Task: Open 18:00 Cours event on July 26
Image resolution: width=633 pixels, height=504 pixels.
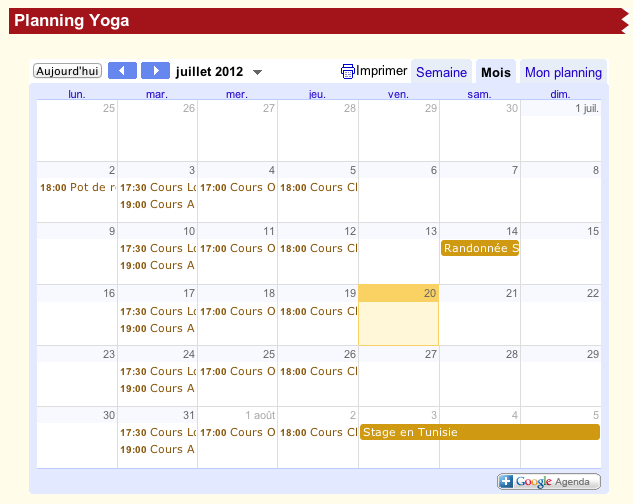Action: coord(318,371)
